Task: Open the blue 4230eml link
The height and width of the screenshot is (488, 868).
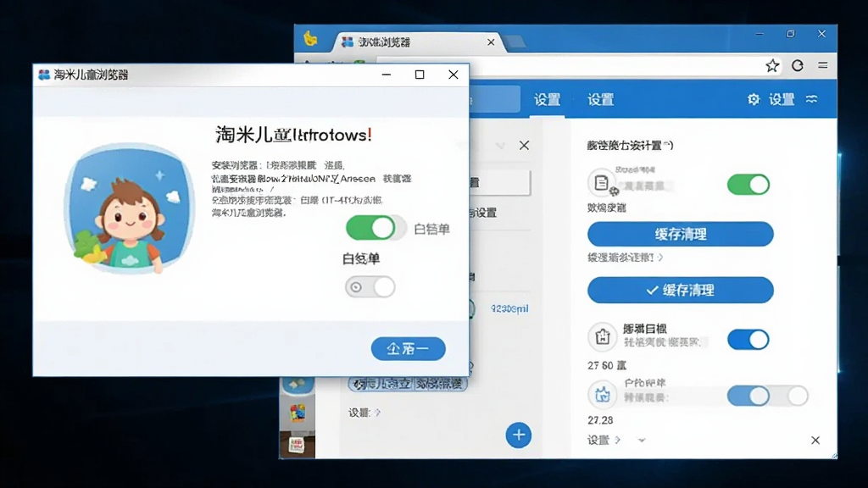Action: [509, 308]
